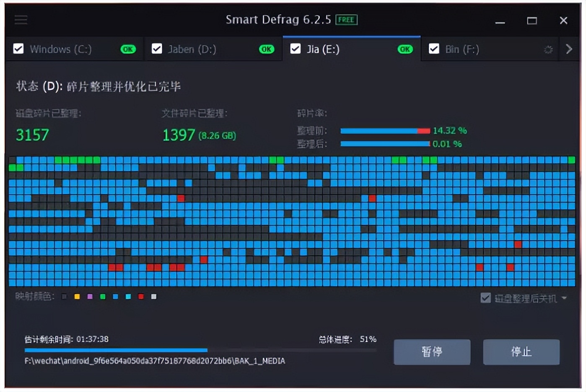Click the overall progress bar
Screen dimensions: 586x392
point(200,350)
